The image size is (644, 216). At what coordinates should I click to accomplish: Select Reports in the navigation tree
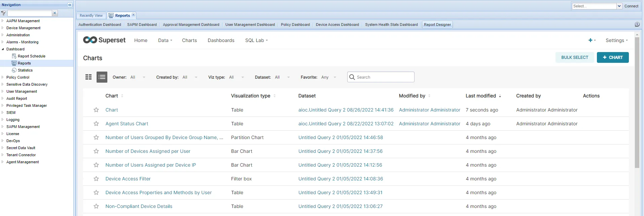coord(24,63)
